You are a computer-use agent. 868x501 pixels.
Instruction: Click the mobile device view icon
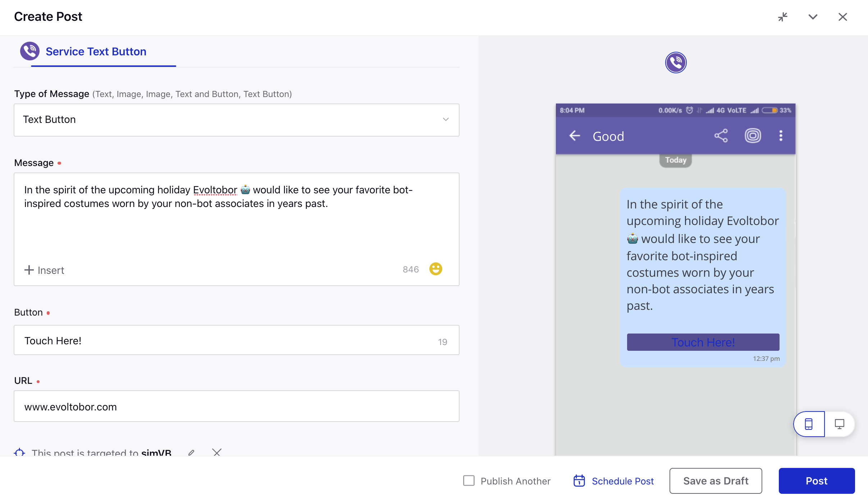coord(809,424)
